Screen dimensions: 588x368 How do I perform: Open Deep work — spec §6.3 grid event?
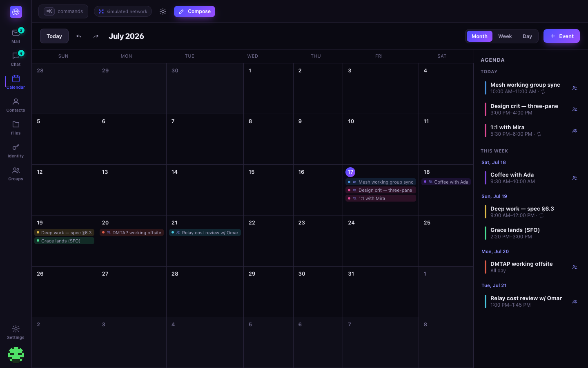[x=64, y=233]
